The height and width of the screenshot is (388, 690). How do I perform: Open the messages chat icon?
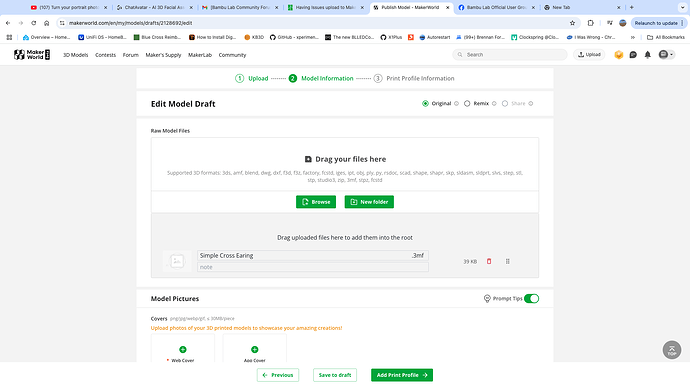(633, 55)
